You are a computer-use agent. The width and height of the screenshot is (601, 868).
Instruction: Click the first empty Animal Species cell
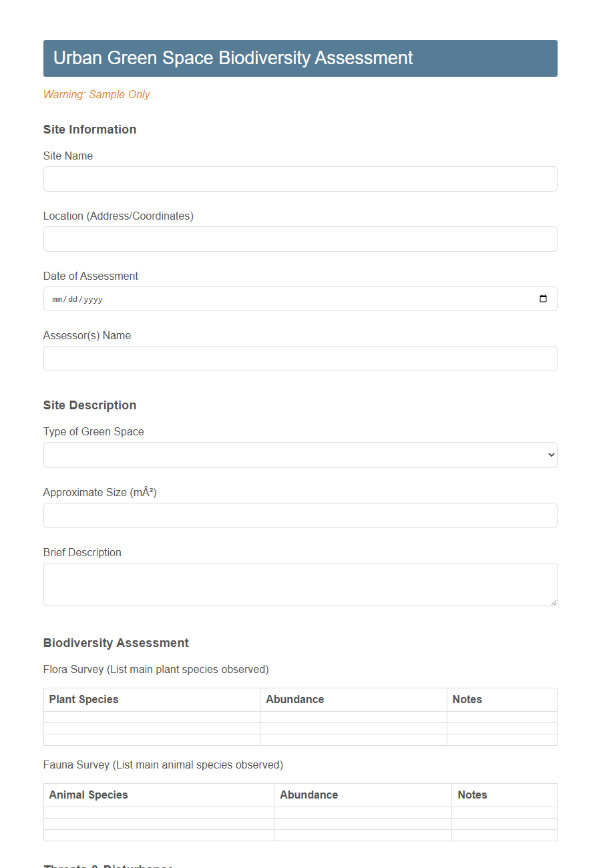tap(158, 812)
